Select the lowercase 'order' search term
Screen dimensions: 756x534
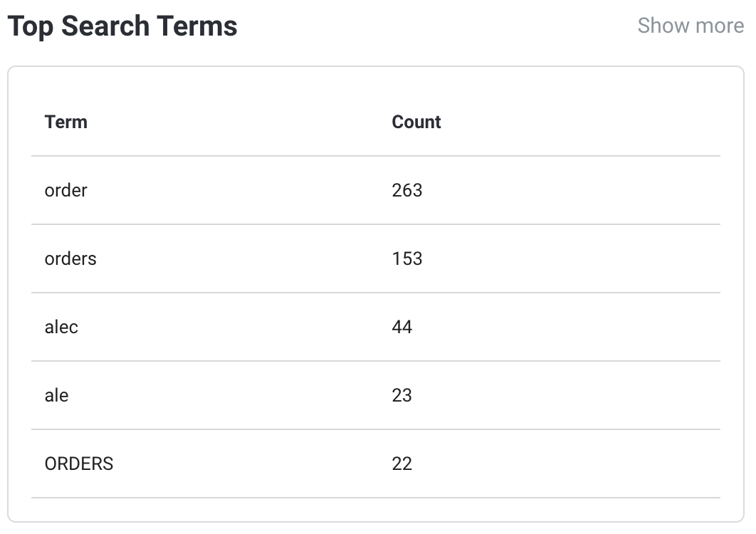(x=66, y=190)
